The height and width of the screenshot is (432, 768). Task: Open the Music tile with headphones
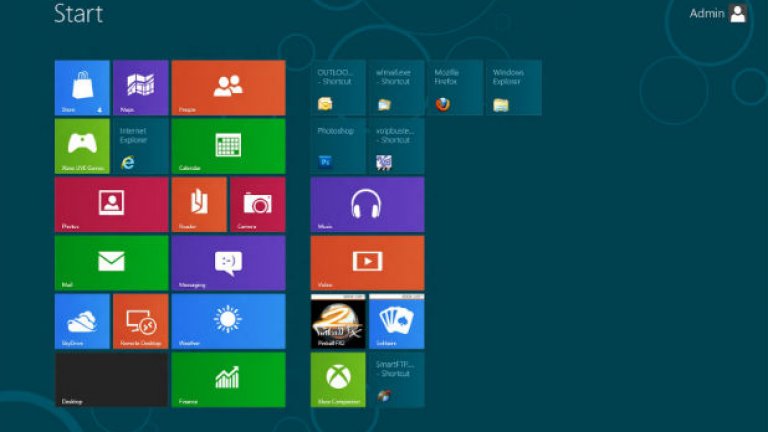point(367,204)
